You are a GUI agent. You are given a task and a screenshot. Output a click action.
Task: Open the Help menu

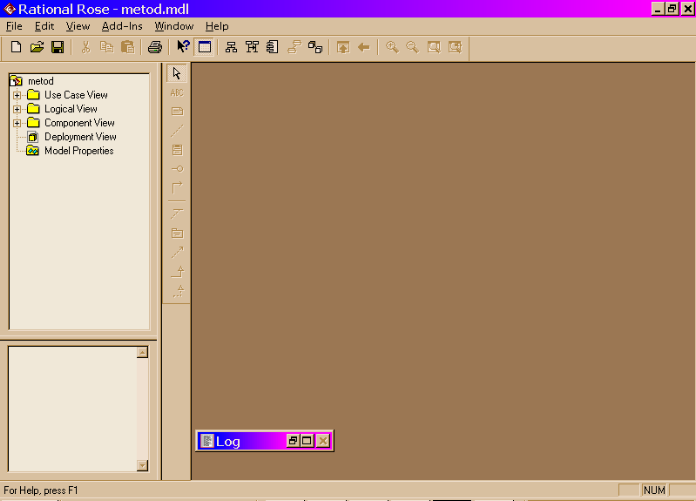coord(217,26)
